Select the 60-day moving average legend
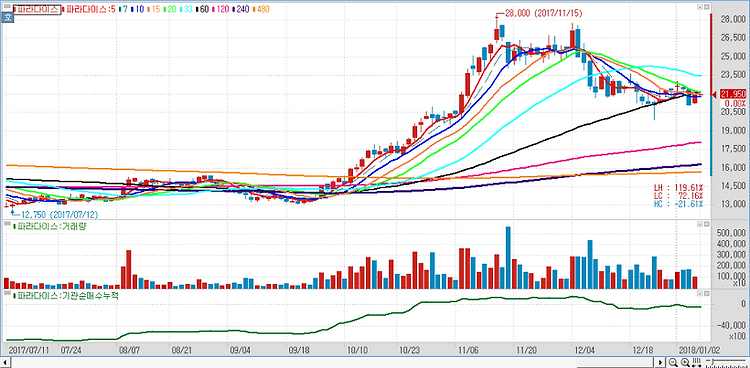Screen dimensions: 750x368 202,9
